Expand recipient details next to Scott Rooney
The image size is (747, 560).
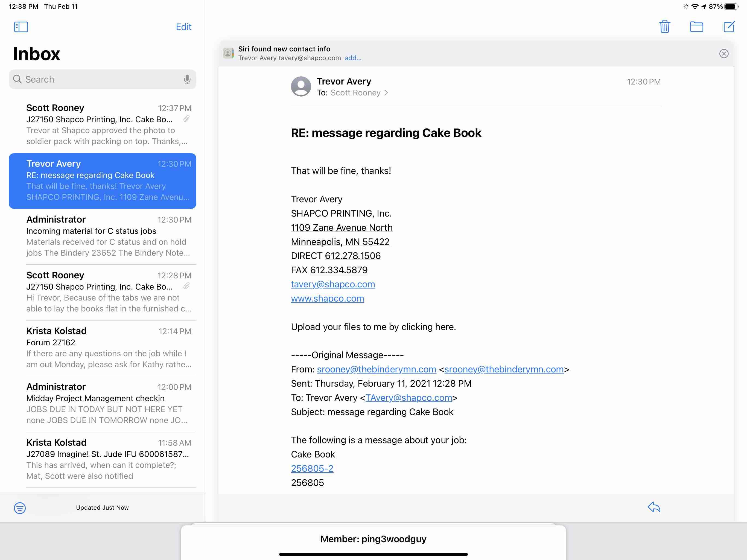[386, 93]
